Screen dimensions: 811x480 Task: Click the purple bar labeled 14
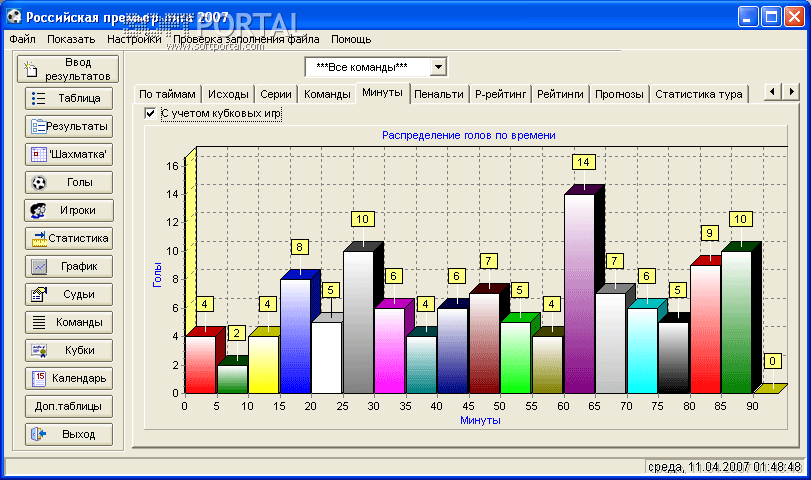point(580,293)
